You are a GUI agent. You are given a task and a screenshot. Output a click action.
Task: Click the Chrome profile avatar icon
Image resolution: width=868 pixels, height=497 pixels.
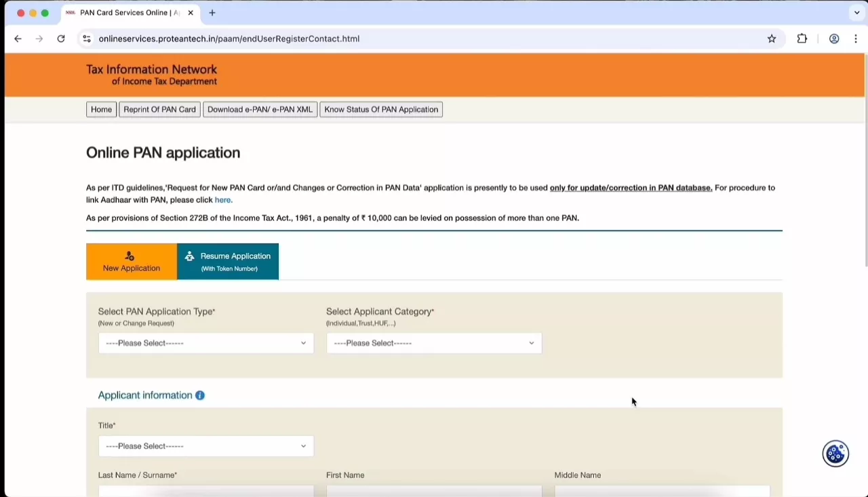[x=834, y=39]
